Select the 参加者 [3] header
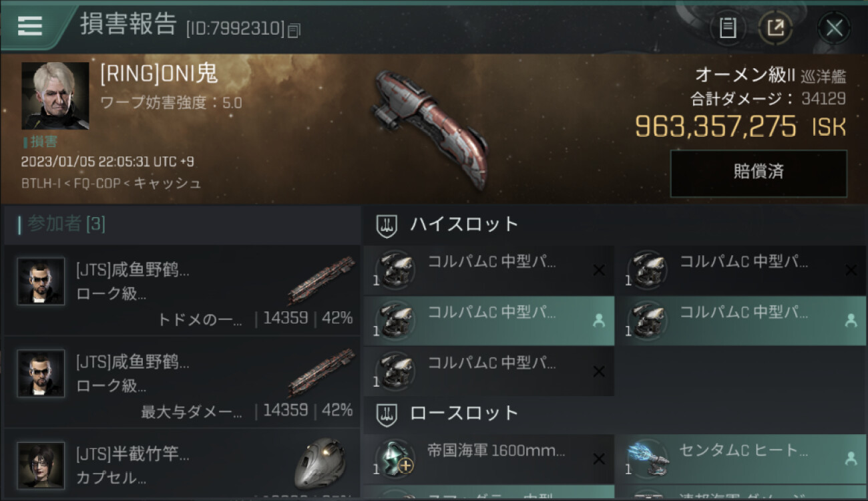 [x=61, y=224]
